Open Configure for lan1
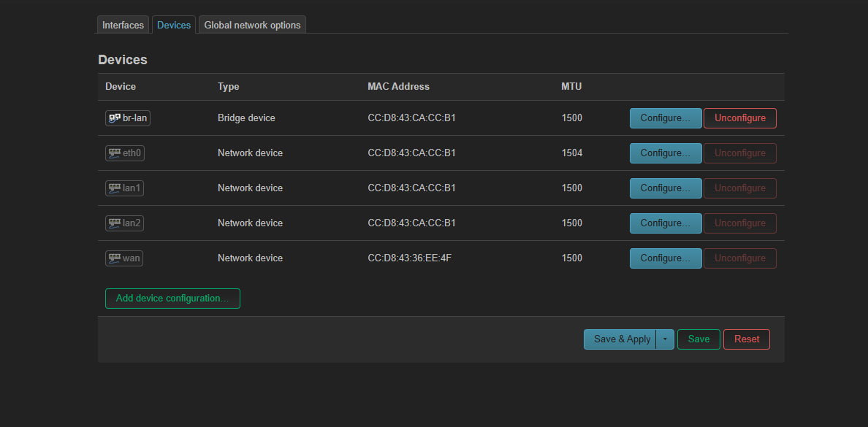 666,188
